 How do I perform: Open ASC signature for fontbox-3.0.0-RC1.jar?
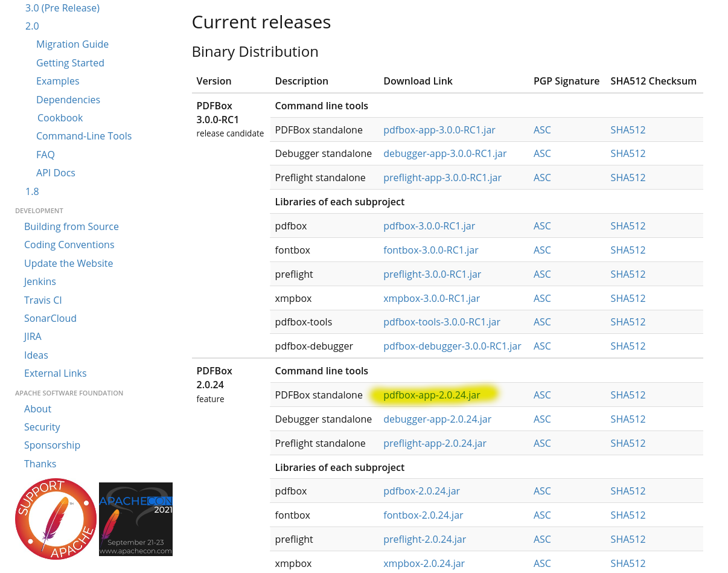click(542, 250)
